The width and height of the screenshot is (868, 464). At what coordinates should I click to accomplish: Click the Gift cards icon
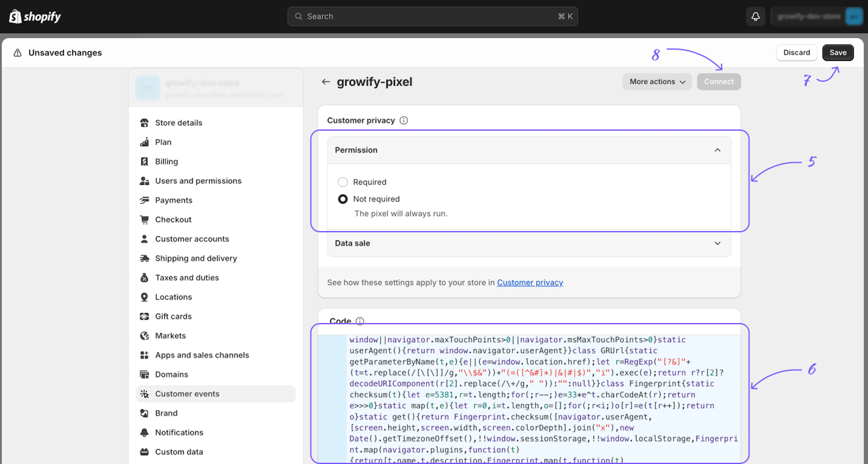click(144, 316)
